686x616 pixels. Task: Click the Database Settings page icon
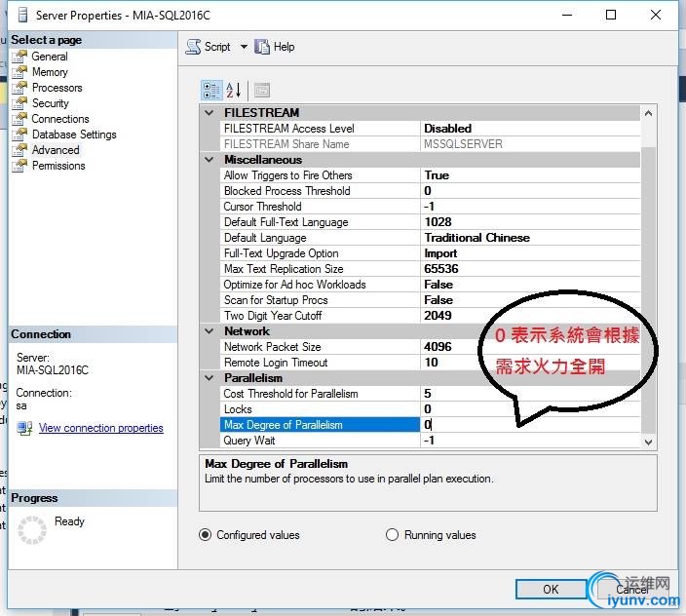point(19,135)
